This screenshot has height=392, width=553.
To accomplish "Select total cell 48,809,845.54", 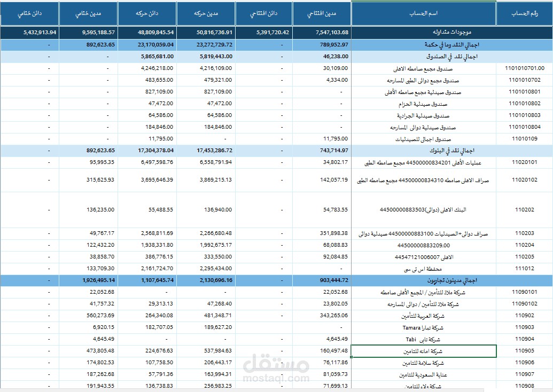I will click(155, 33).
